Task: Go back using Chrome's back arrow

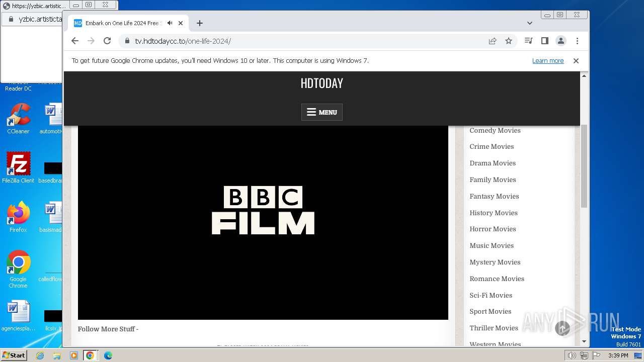Action: [75, 41]
